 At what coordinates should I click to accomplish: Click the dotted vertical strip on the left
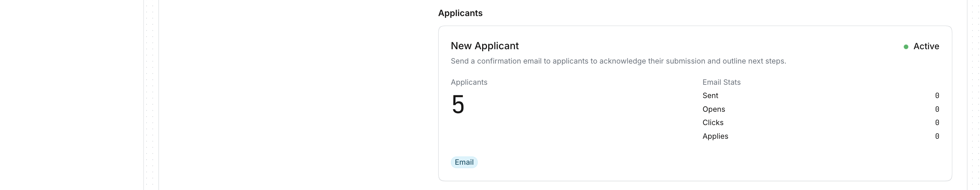(151, 95)
